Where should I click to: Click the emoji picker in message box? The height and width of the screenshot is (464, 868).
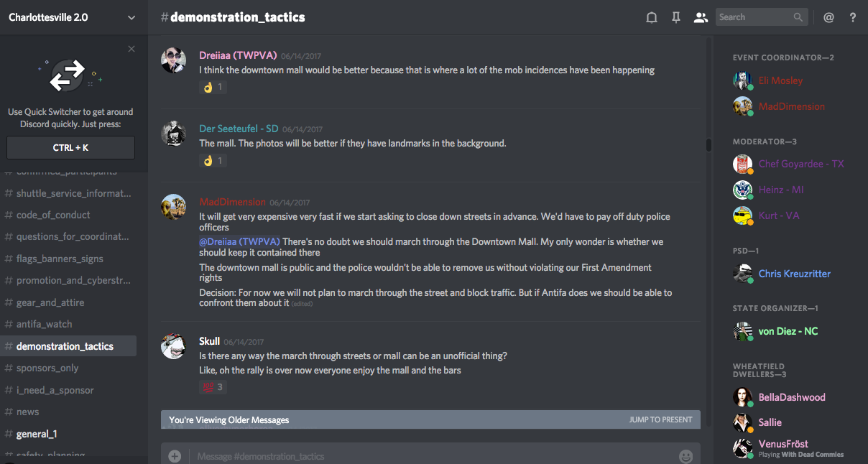[x=685, y=456]
